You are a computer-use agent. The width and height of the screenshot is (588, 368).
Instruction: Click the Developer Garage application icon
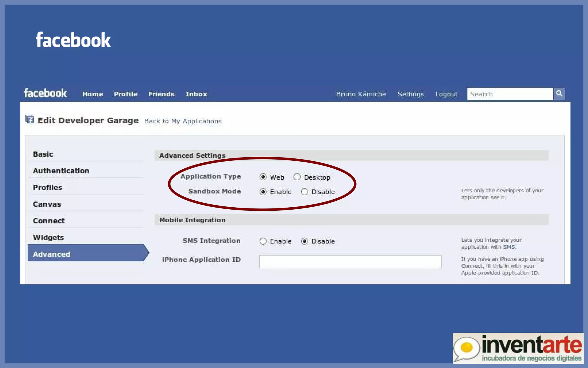(x=30, y=119)
